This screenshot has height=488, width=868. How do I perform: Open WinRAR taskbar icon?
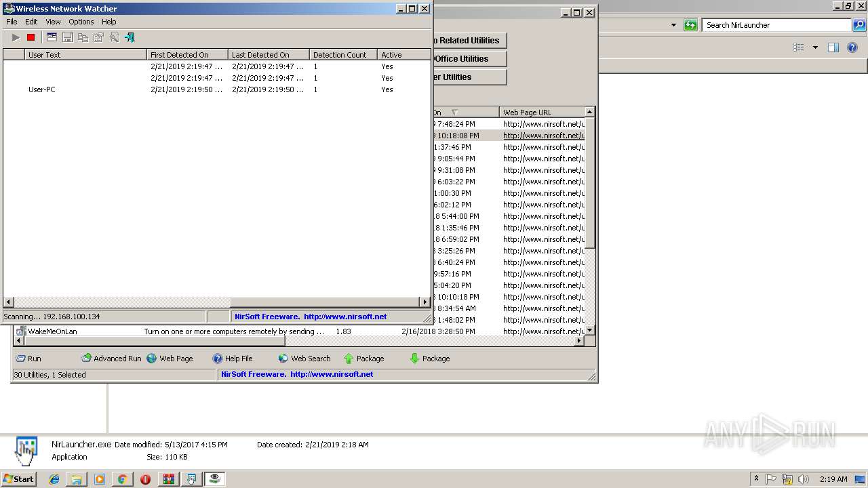click(168, 479)
